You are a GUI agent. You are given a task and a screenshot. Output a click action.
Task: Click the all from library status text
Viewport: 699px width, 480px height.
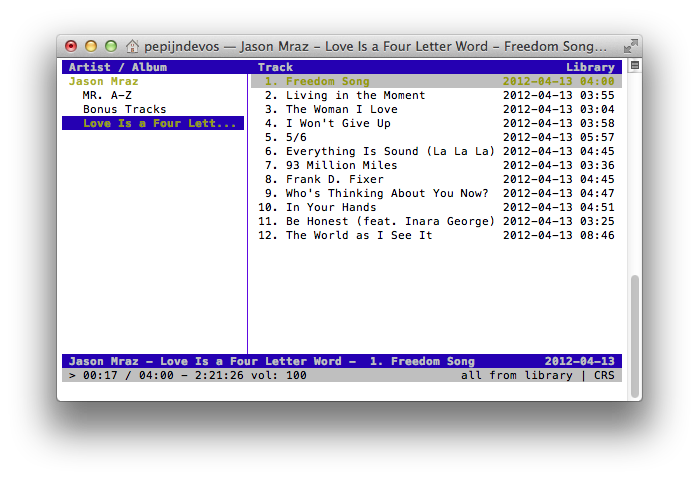pos(517,375)
